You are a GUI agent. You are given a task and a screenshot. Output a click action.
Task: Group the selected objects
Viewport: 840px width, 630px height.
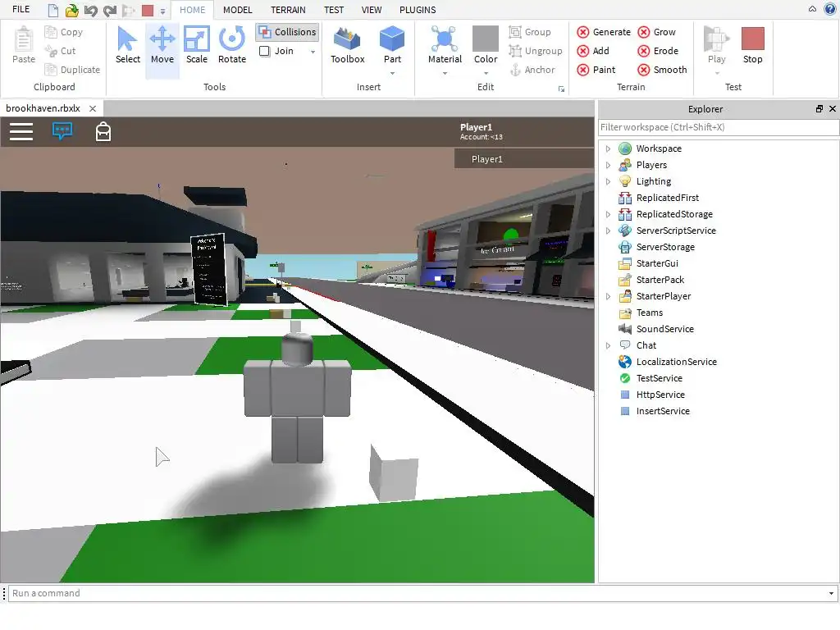(530, 32)
